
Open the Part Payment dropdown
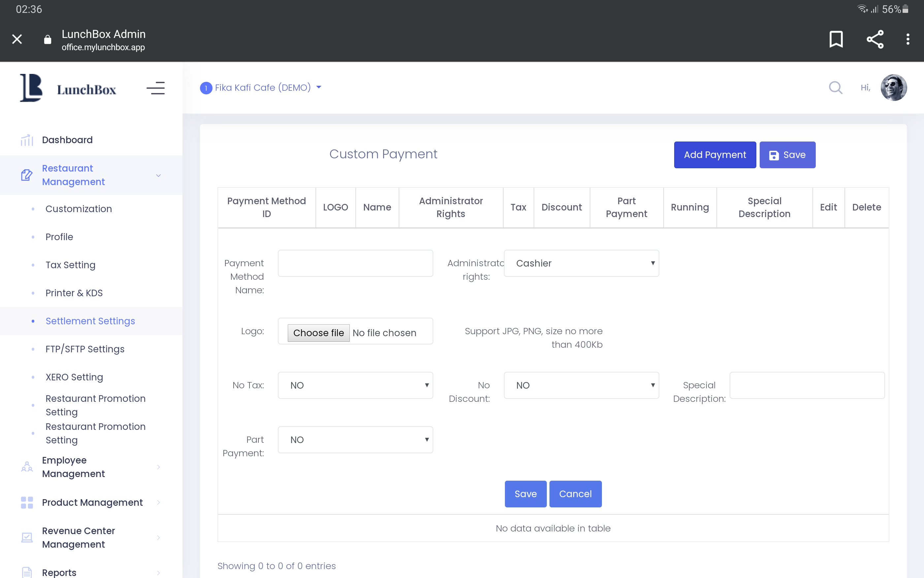[355, 440]
